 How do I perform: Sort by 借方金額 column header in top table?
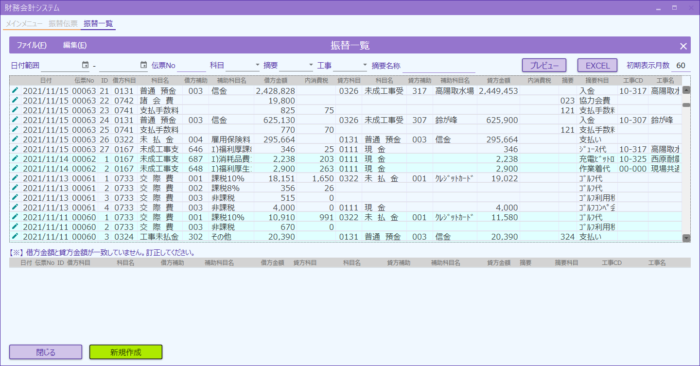[x=275, y=80]
